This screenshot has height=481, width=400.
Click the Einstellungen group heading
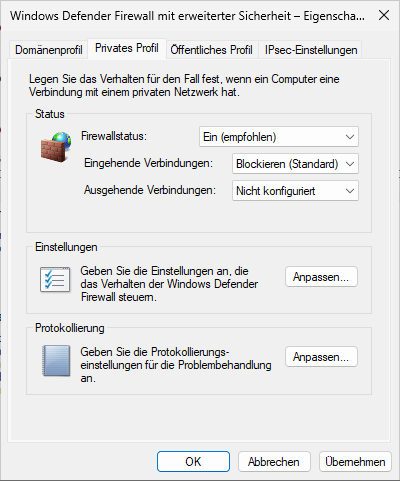click(66, 247)
